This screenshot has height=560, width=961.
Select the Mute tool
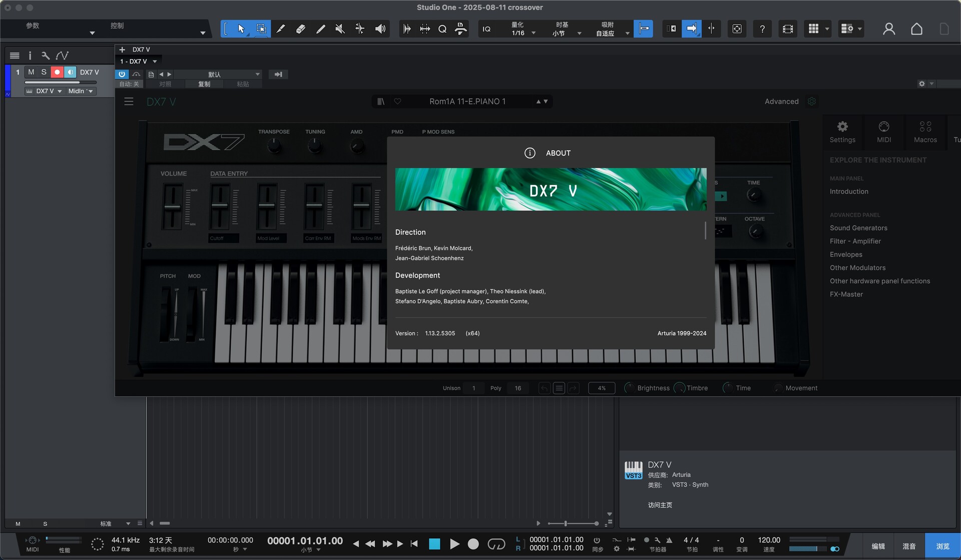340,29
